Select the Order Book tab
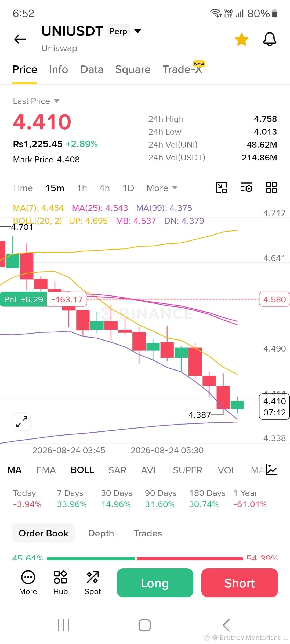Screen dimensions: 290x644 click(x=44, y=533)
